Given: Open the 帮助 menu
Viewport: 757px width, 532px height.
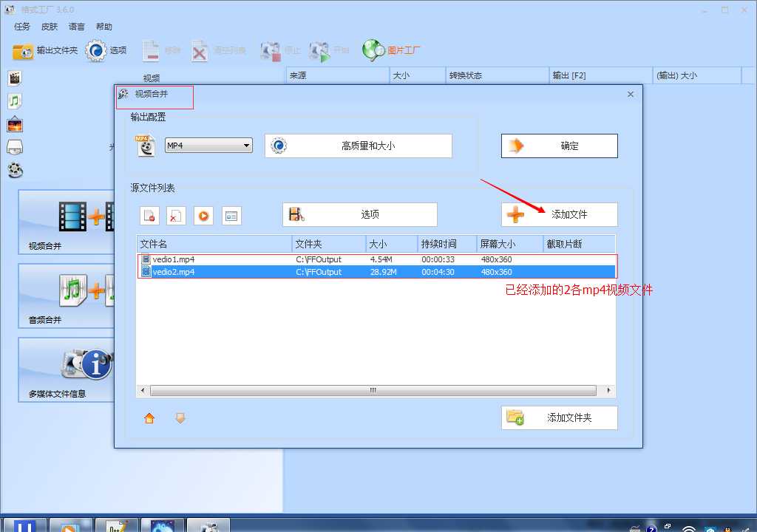Looking at the screenshot, I should click(103, 27).
